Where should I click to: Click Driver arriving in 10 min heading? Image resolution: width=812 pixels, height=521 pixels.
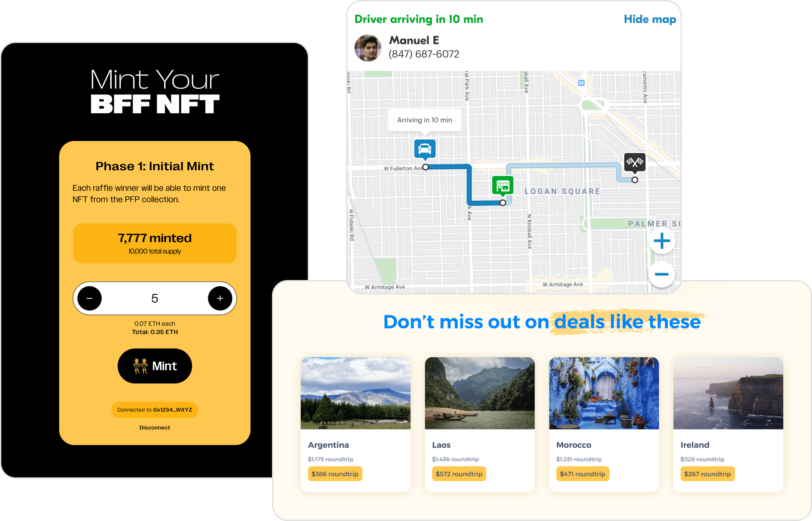tap(419, 19)
